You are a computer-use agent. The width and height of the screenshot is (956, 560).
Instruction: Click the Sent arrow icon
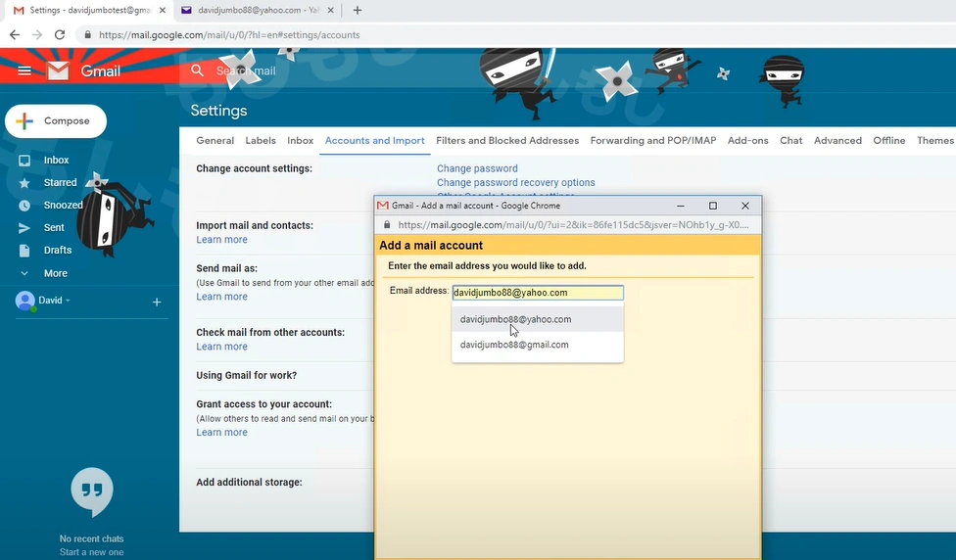24,228
